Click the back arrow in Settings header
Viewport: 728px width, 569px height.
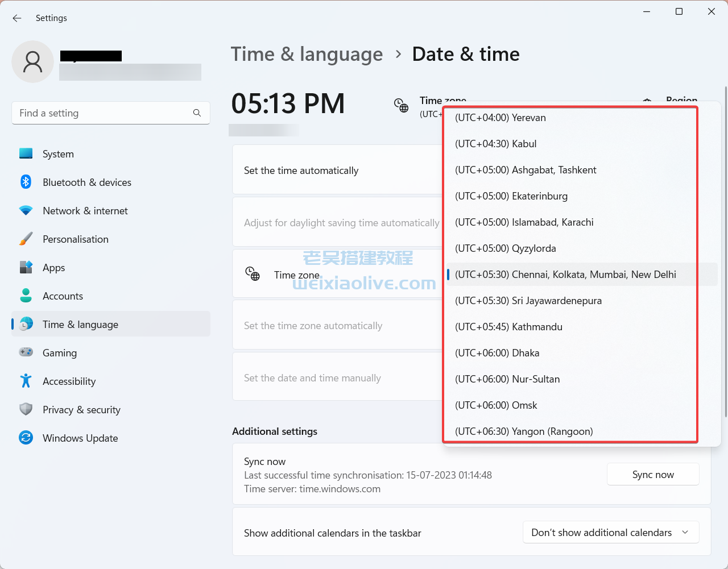point(17,18)
